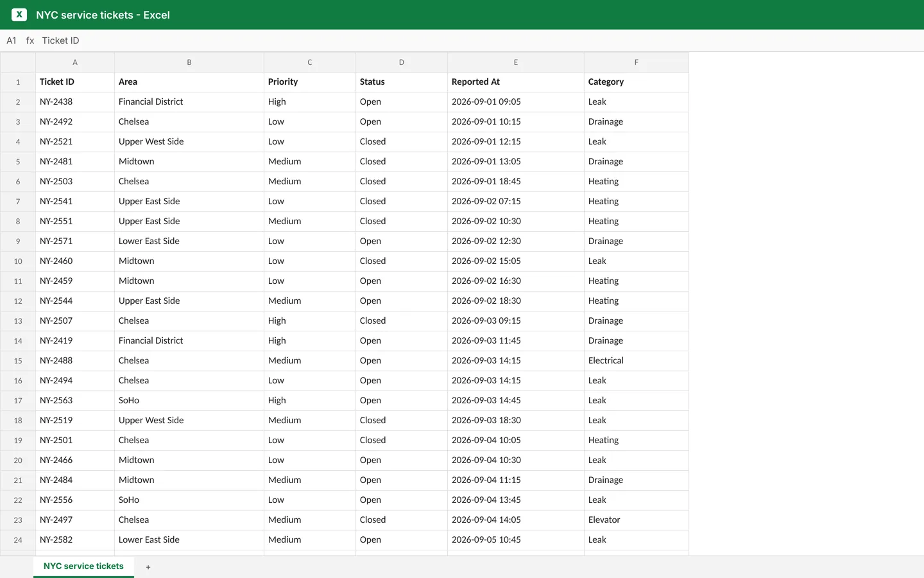Select cell containing NY-2521
The height and width of the screenshot is (578, 924).
click(75, 142)
